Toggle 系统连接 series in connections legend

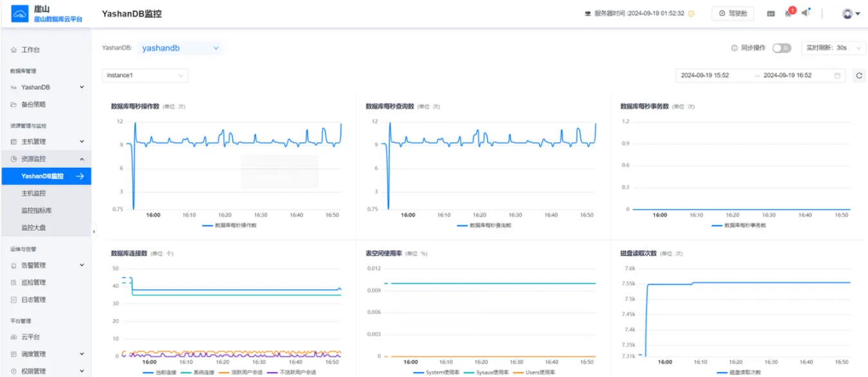coord(196,372)
